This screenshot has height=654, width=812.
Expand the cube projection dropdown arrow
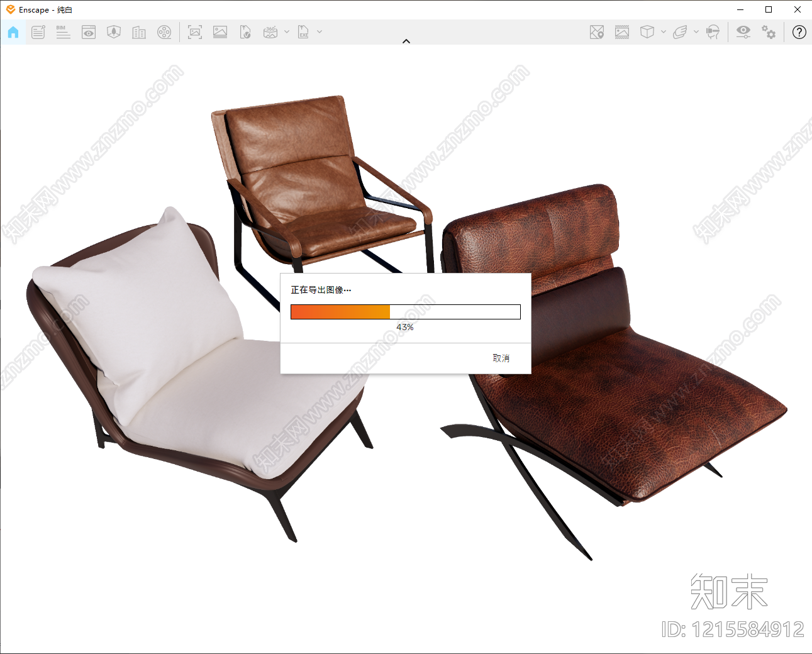(664, 31)
